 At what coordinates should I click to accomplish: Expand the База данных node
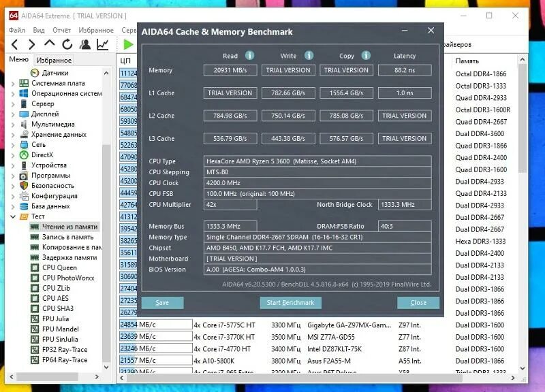pos(13,206)
